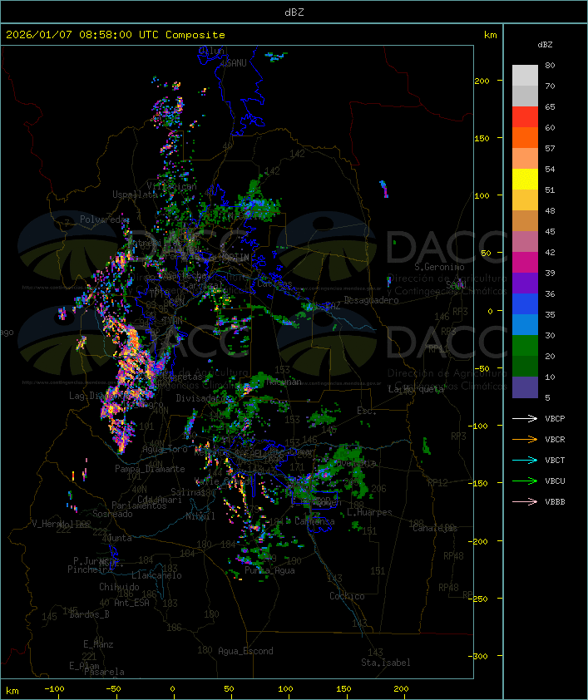Click the 'dBZ' heading above the color scale
The image size is (588, 700).
545,45
